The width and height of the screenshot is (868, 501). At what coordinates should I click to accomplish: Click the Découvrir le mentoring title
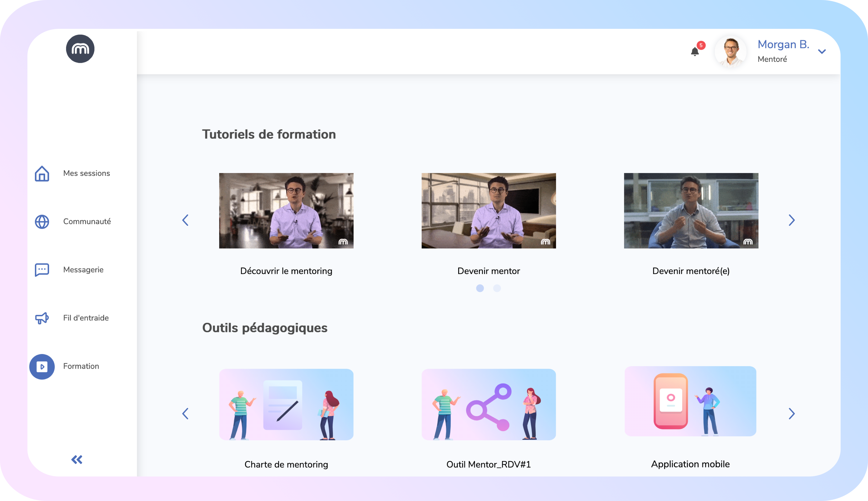pyautogui.click(x=286, y=271)
